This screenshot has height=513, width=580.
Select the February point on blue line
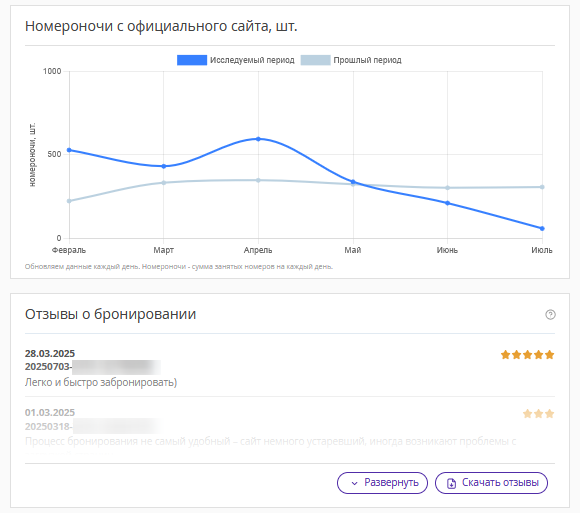point(69,150)
